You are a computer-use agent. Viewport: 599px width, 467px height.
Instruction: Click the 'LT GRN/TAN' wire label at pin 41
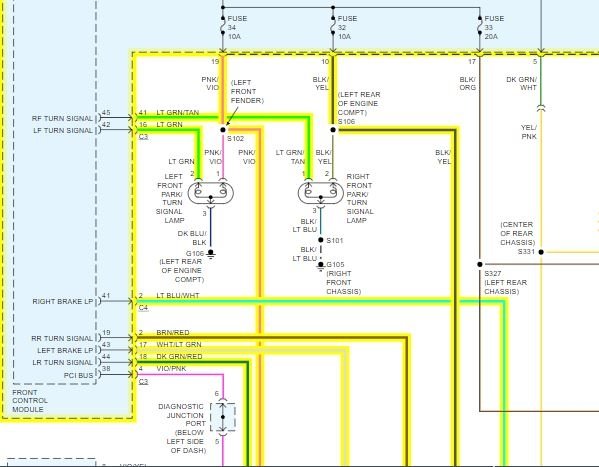(178, 112)
